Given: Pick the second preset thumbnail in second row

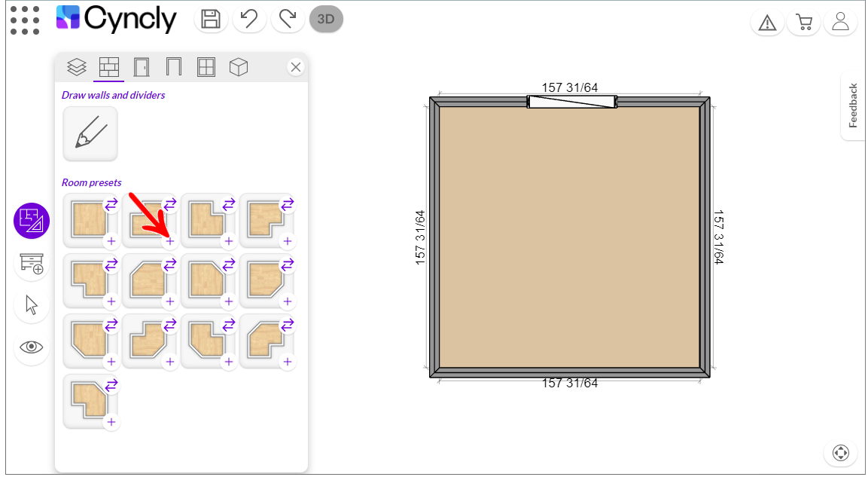Looking at the screenshot, I should tap(147, 280).
